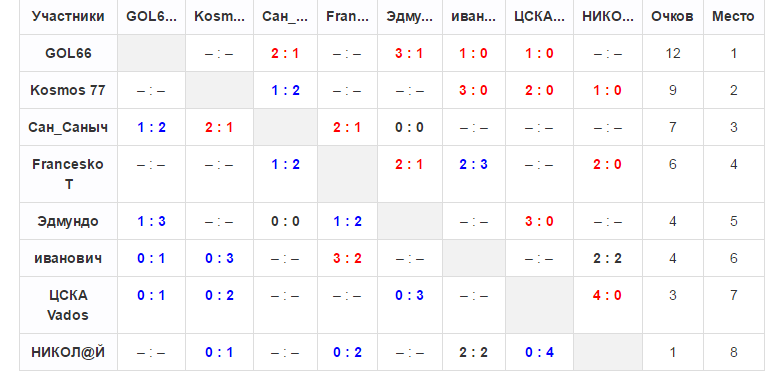Image resolution: width=773 pixels, height=379 pixels.
Task: Click the Очков column header
Action: pyautogui.click(x=672, y=16)
